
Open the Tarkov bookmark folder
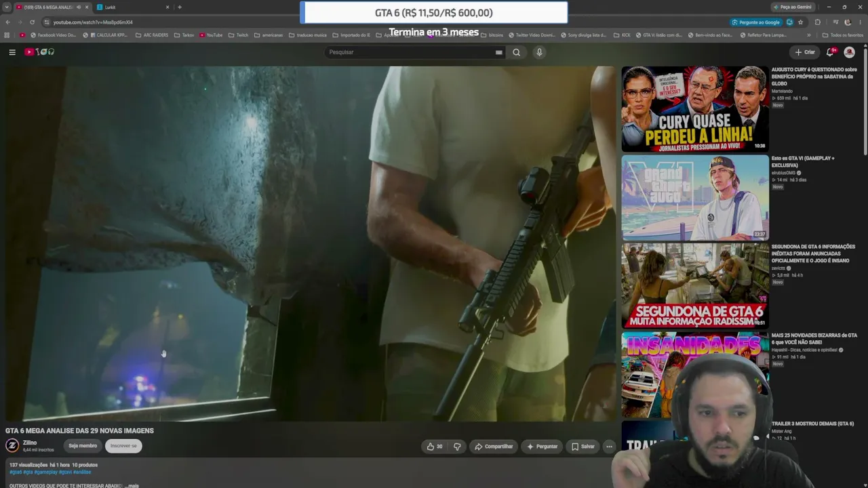184,35
